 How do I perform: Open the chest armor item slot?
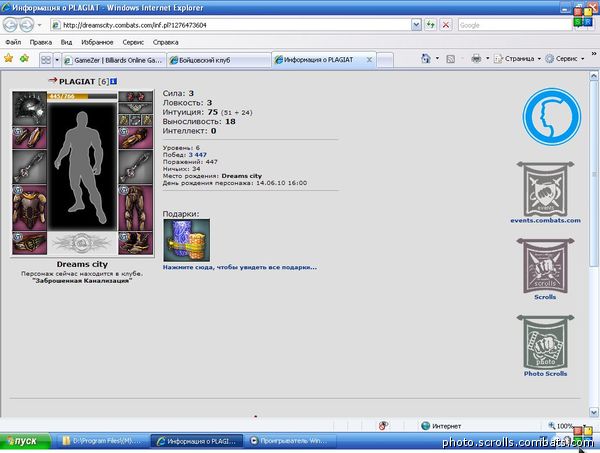pos(29,209)
